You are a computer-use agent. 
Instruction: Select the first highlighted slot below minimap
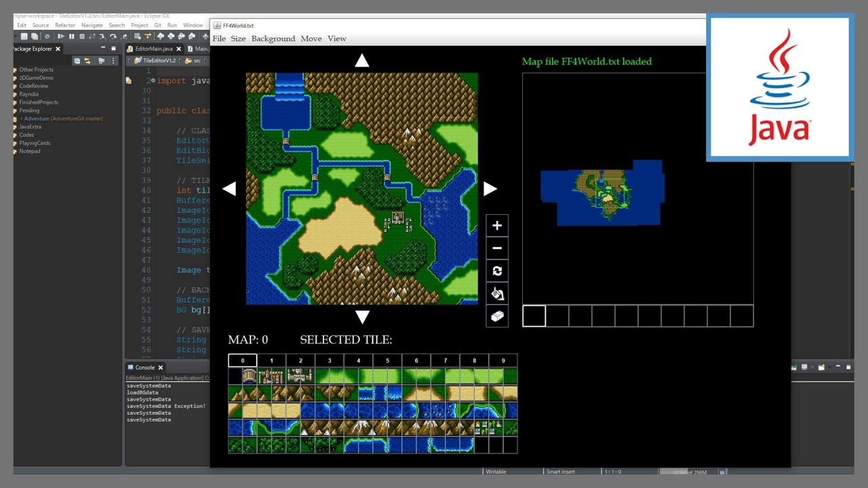coord(534,316)
